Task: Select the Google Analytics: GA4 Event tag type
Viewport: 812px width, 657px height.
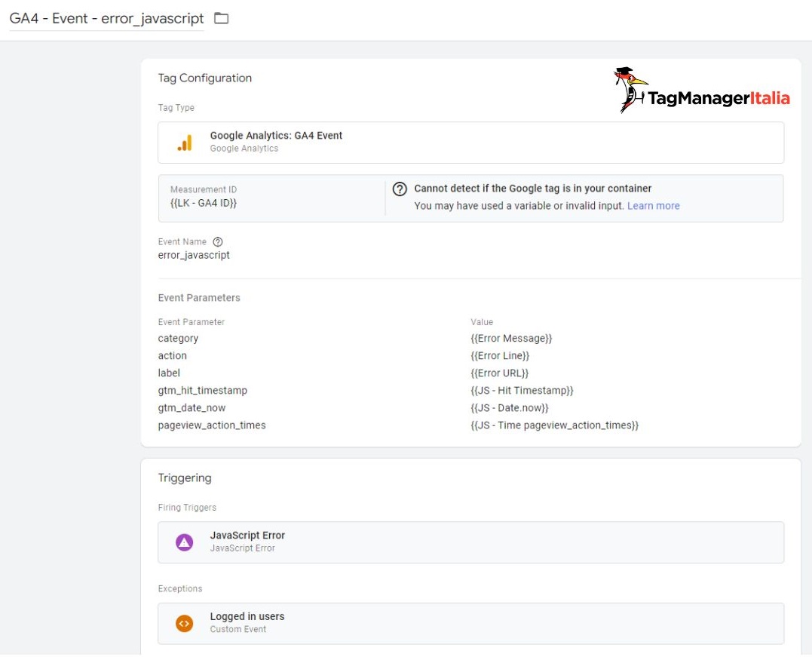Action: pyautogui.click(x=276, y=136)
